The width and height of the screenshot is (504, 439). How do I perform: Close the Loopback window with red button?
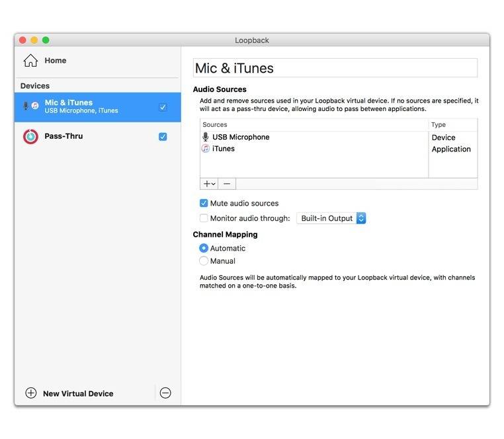(22, 40)
